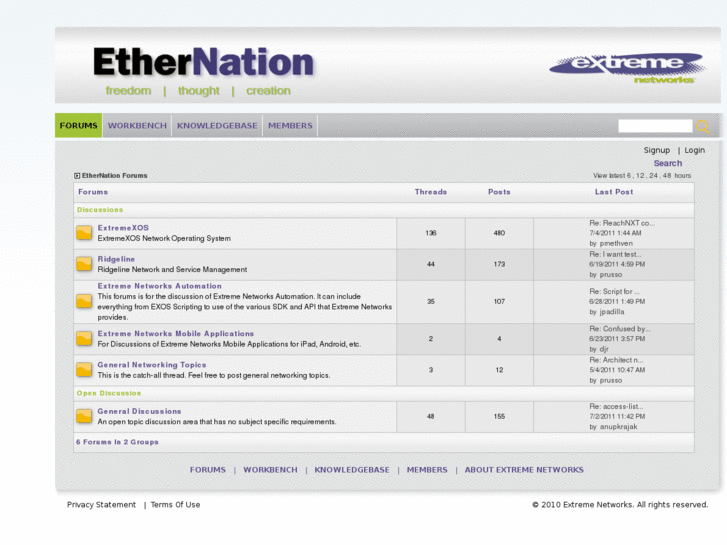This screenshot has width=727, height=545.
Task: Open the Terms Of Use link
Action: point(175,505)
